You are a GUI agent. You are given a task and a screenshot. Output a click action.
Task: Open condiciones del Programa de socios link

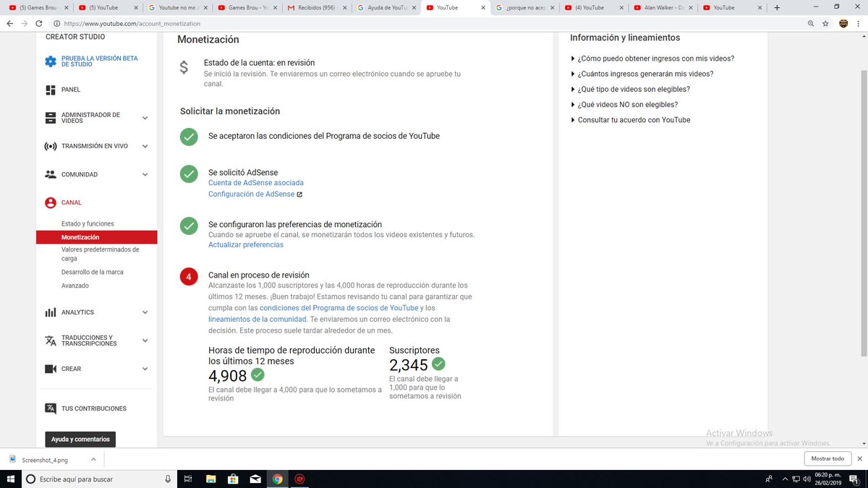coord(339,308)
